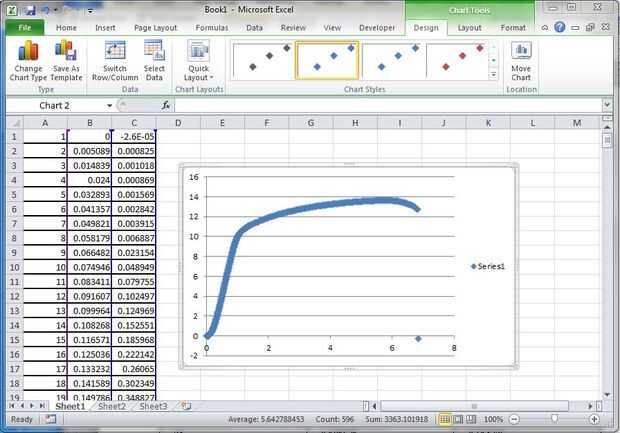Click the zoom slider handle
This screenshot has width=620, height=433.
[x=554, y=419]
